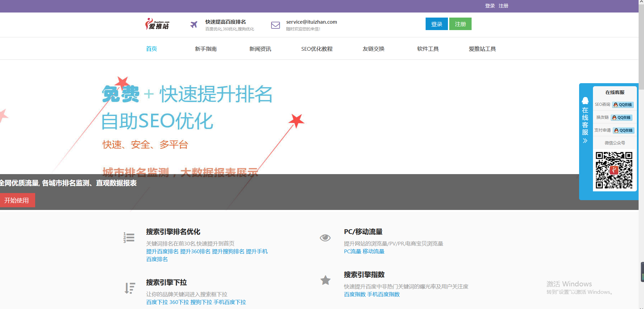Click the airplane icon beside 快速提高百度排名

point(194,24)
